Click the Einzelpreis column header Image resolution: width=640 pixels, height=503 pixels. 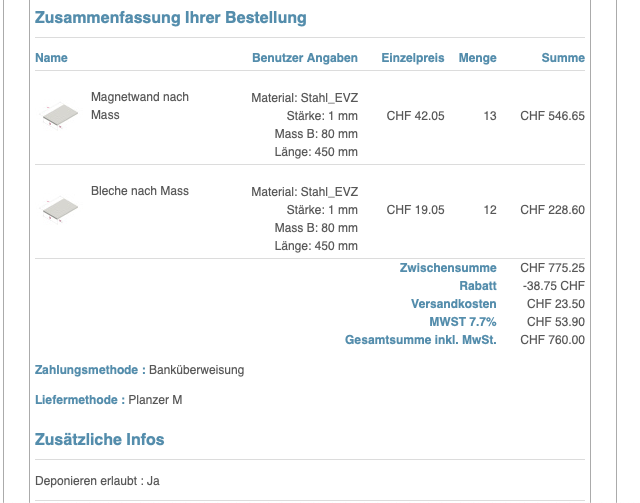coord(412,58)
